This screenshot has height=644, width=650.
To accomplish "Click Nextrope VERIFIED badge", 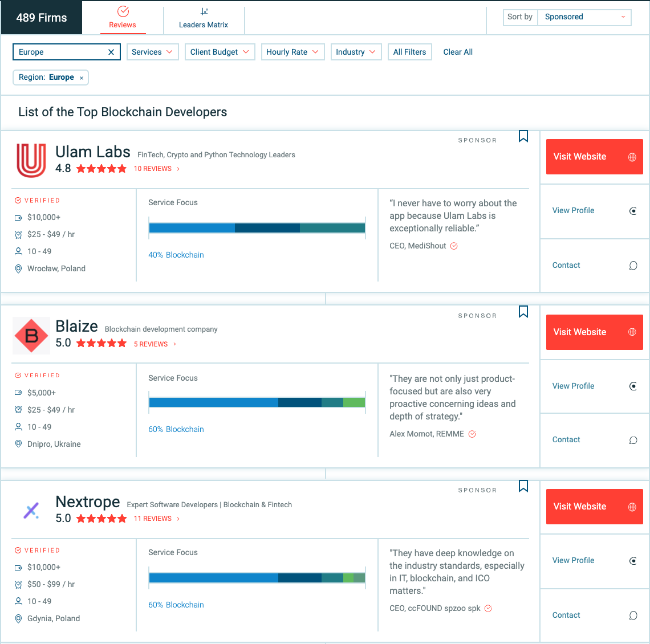I will 37,551.
